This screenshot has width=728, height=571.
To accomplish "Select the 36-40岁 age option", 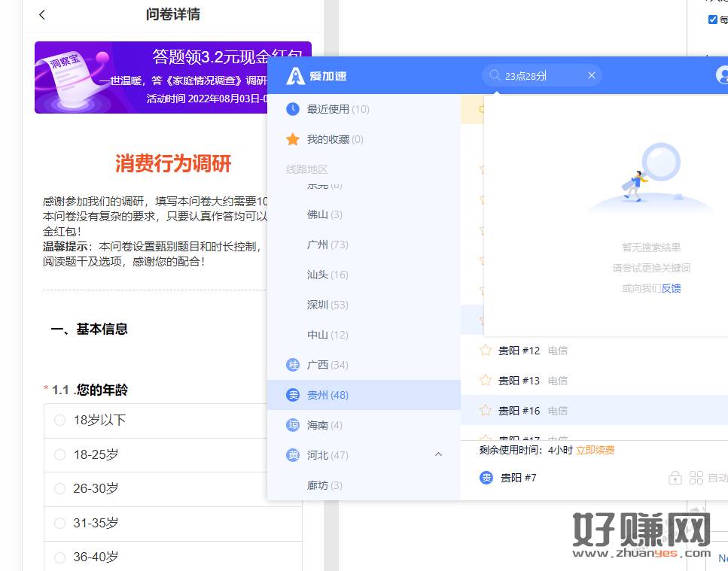I will tap(172, 557).
